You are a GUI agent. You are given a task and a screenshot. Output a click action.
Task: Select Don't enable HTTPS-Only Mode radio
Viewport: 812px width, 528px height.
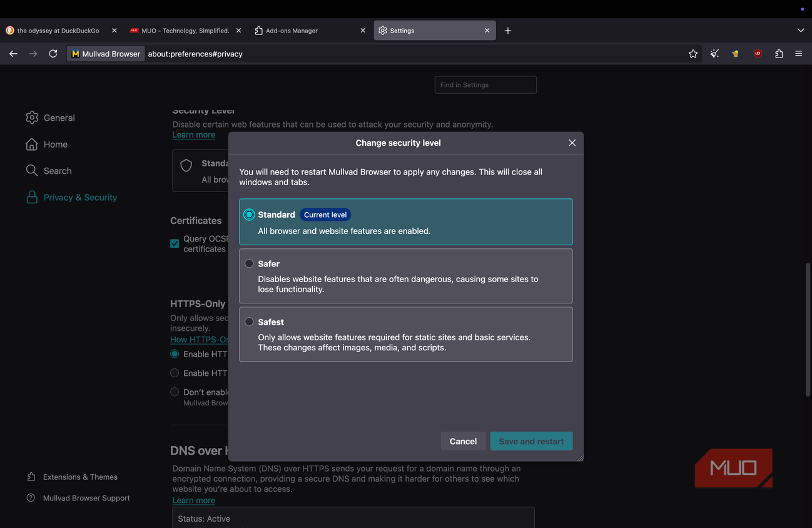(x=175, y=392)
